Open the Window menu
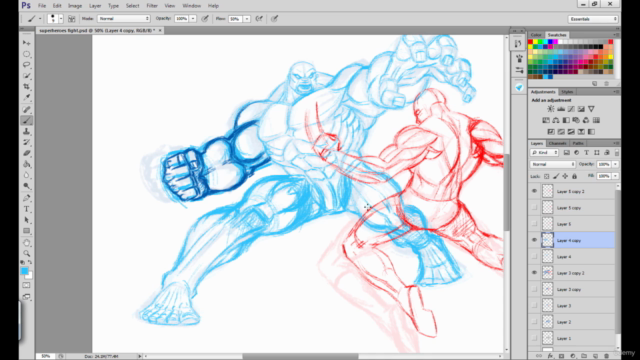640x360 pixels. point(191,6)
